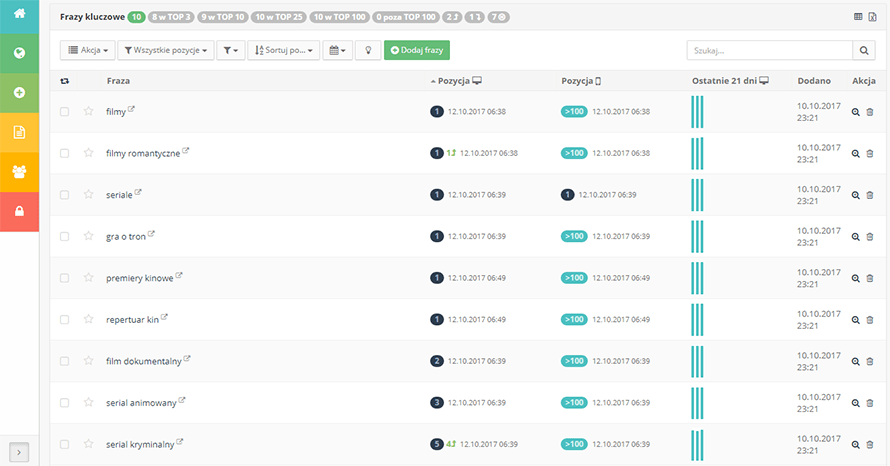Image resolution: width=890 pixels, height=466 pixels.
Task: Check the film dokumentalny row checkbox
Action: pyautogui.click(x=65, y=361)
